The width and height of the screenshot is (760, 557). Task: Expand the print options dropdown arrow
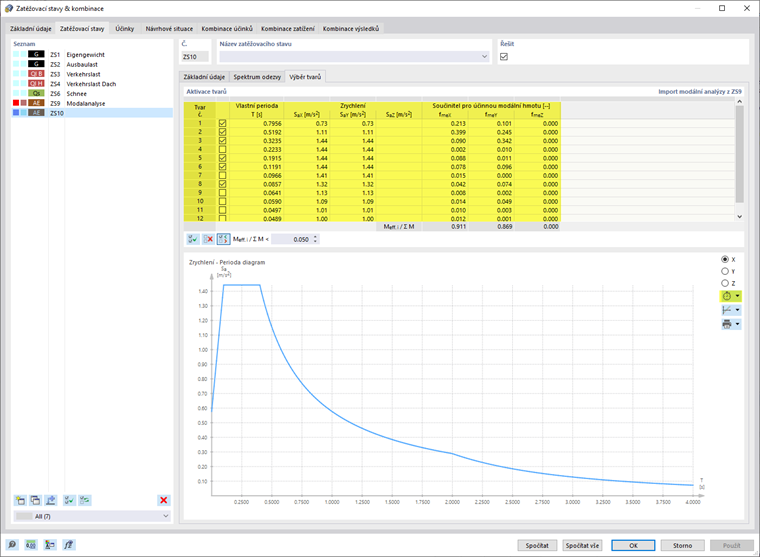point(738,324)
